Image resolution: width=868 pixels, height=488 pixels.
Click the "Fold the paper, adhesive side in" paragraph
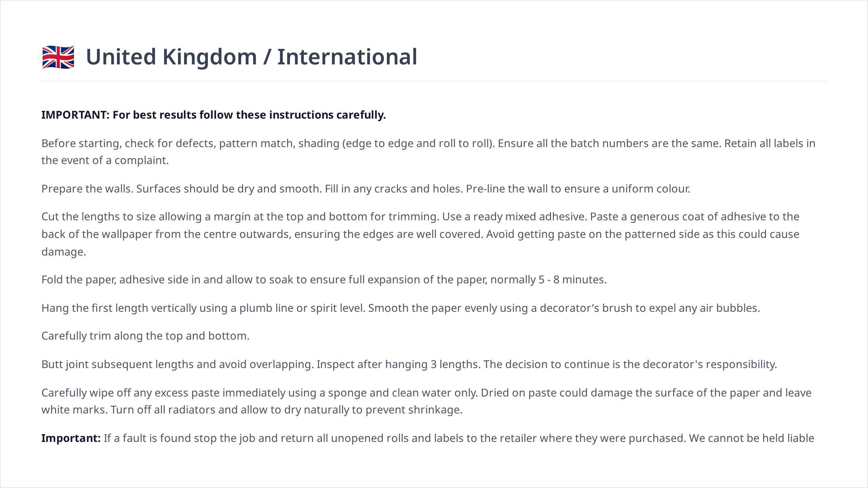pyautogui.click(x=324, y=280)
